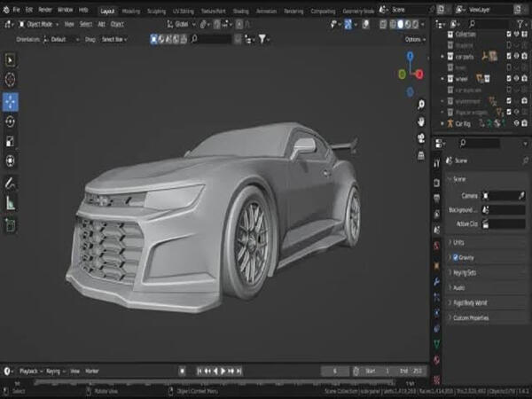This screenshot has height=399, width=532.
Task: Toggle camera view icon in viewport
Action: [419, 138]
